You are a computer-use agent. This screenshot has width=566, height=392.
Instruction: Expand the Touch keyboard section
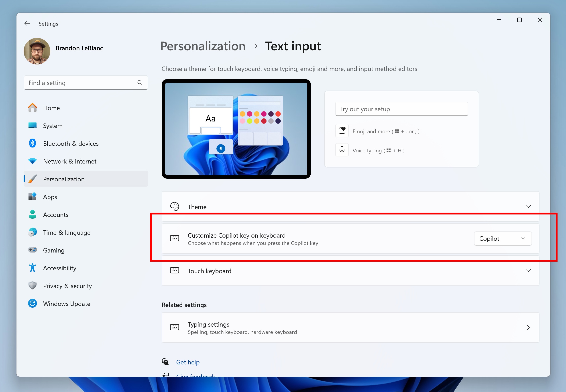(x=529, y=271)
